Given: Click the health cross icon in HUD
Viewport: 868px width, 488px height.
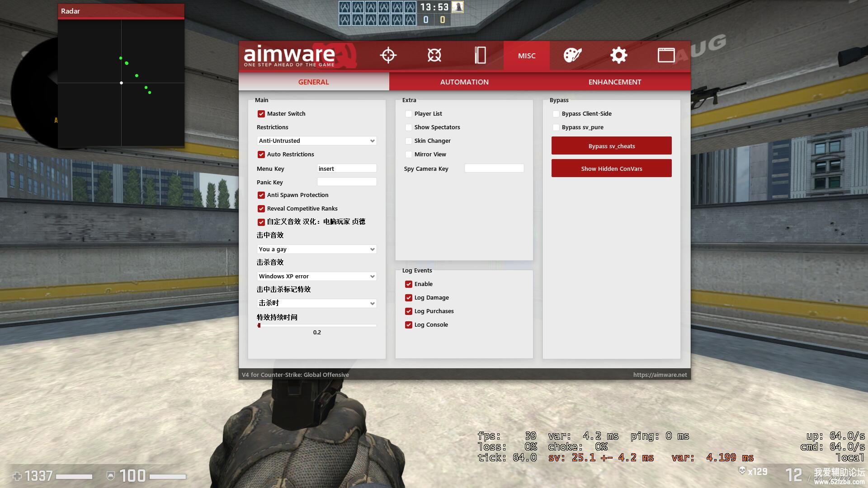Looking at the screenshot, I should tap(17, 476).
